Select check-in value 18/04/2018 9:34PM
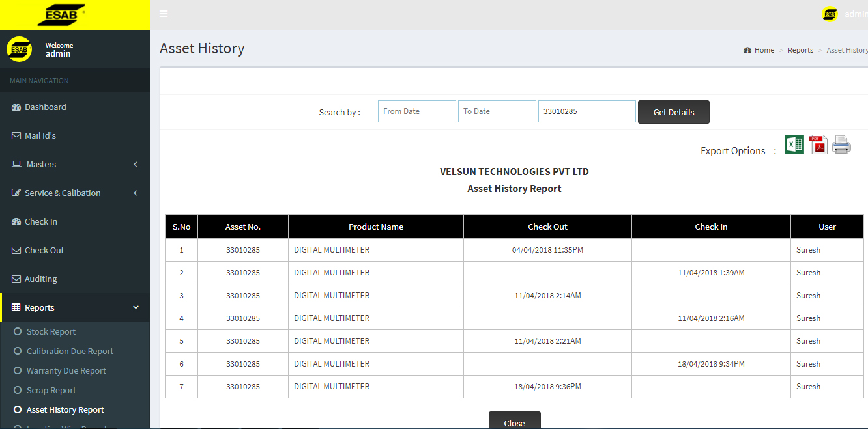 click(711, 364)
